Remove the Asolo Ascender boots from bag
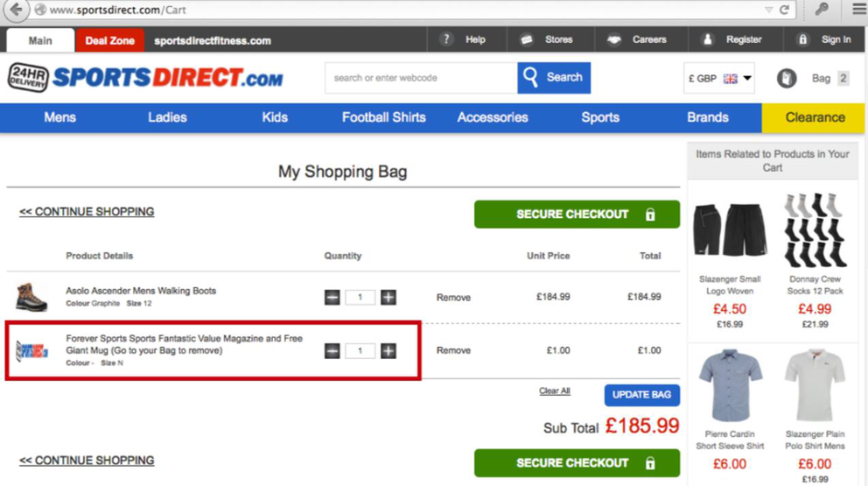 [453, 298]
